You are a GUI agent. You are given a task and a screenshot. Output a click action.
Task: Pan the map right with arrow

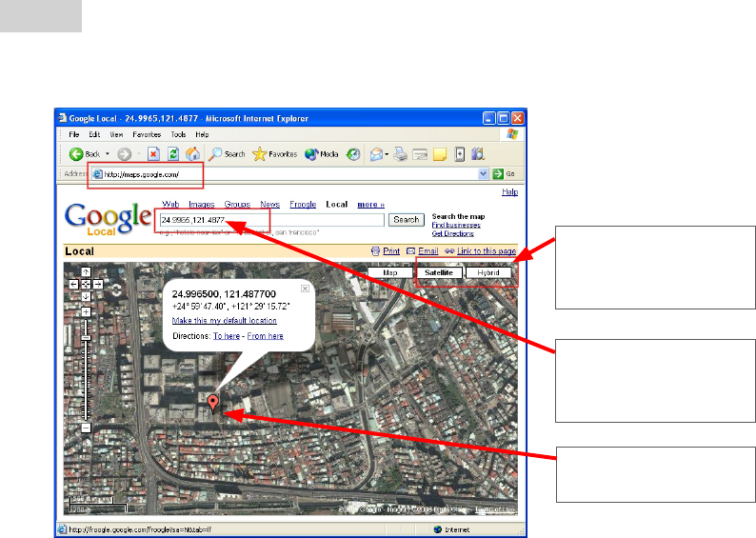click(x=98, y=285)
